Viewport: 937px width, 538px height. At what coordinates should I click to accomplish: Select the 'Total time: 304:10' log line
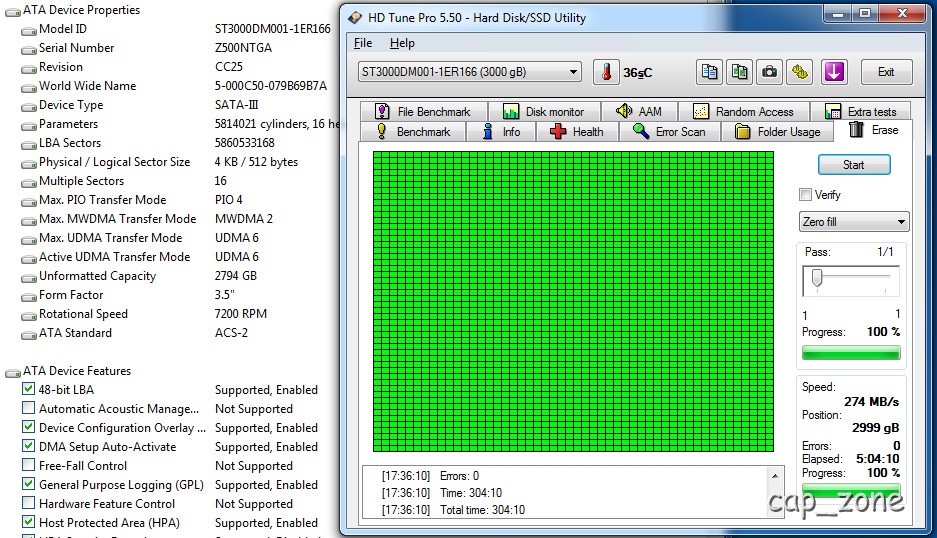pyautogui.click(x=453, y=510)
